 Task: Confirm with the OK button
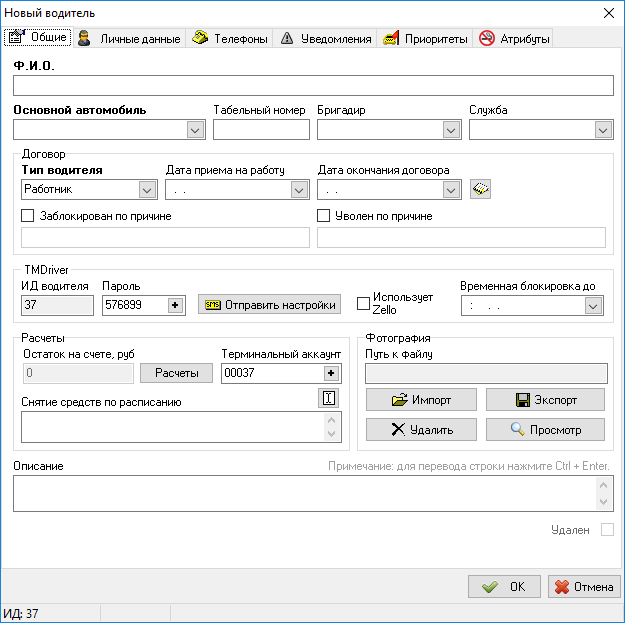click(x=504, y=587)
